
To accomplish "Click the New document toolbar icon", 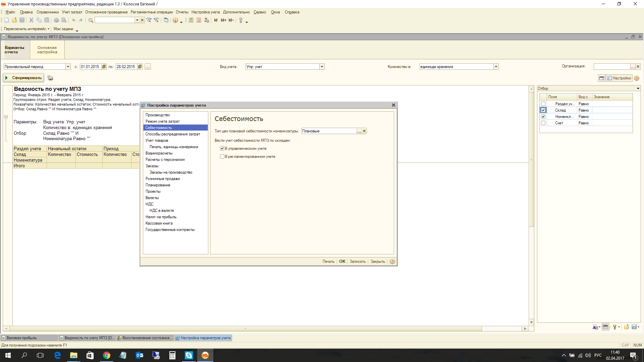I will (x=7, y=20).
